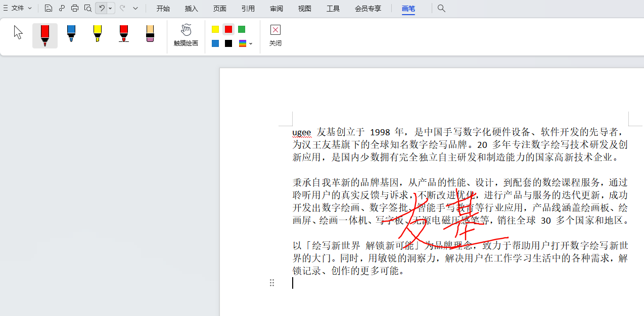The width and height of the screenshot is (644, 316).
Task: Select the eraser tool
Action: 150,33
